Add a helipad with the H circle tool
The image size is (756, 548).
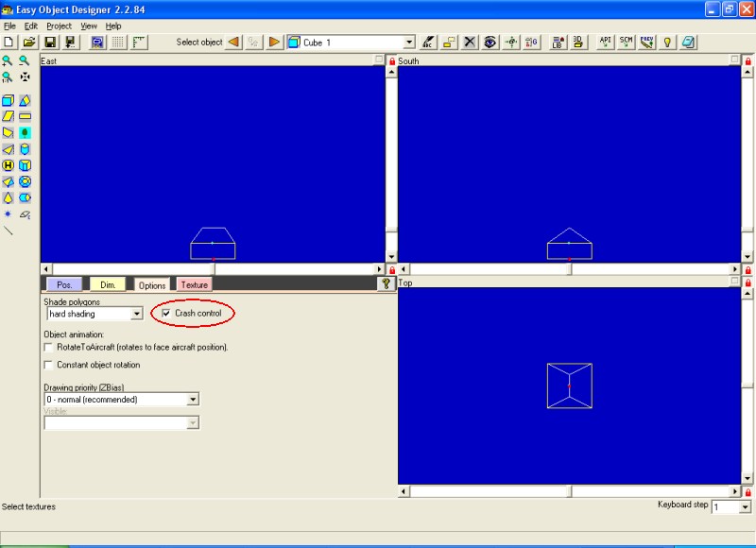[8, 165]
